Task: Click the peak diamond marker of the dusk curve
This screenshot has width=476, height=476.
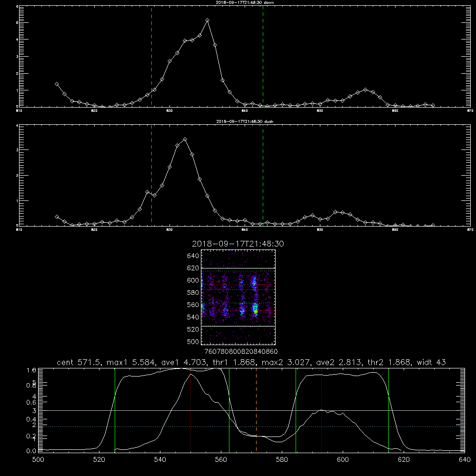Action: pos(185,139)
